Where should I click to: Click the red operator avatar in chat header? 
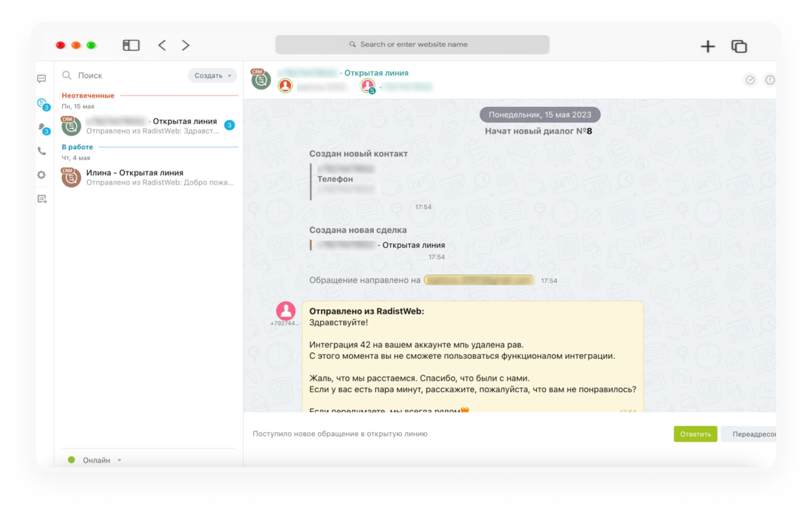point(286,86)
